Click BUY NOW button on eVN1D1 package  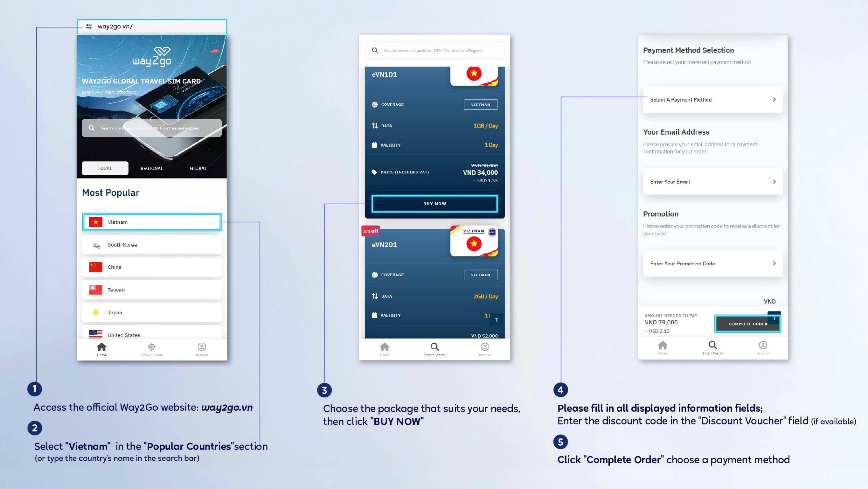pos(434,203)
